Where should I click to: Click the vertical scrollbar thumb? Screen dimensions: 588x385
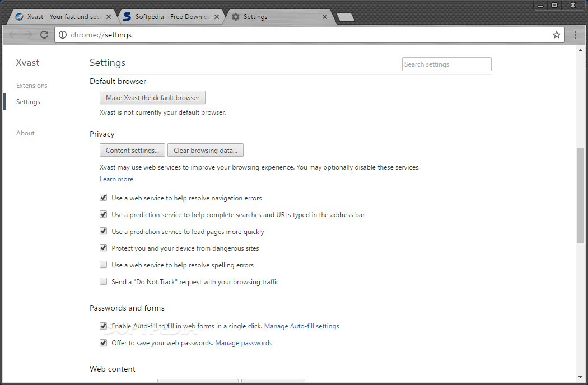coord(581,195)
